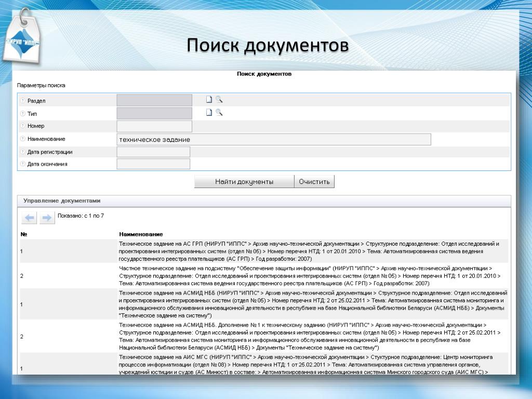Click the № column header
The image size is (532, 399).
click(x=24, y=234)
